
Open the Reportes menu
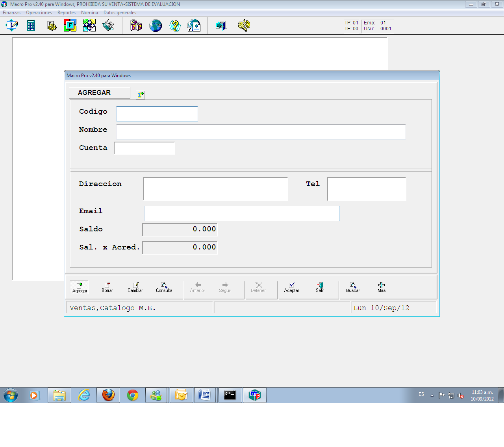(x=67, y=12)
